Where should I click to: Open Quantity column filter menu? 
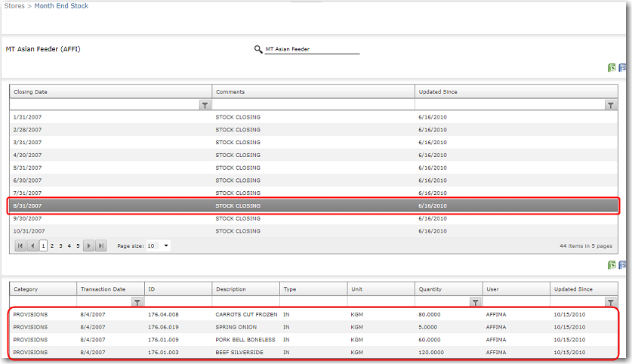coord(476,302)
